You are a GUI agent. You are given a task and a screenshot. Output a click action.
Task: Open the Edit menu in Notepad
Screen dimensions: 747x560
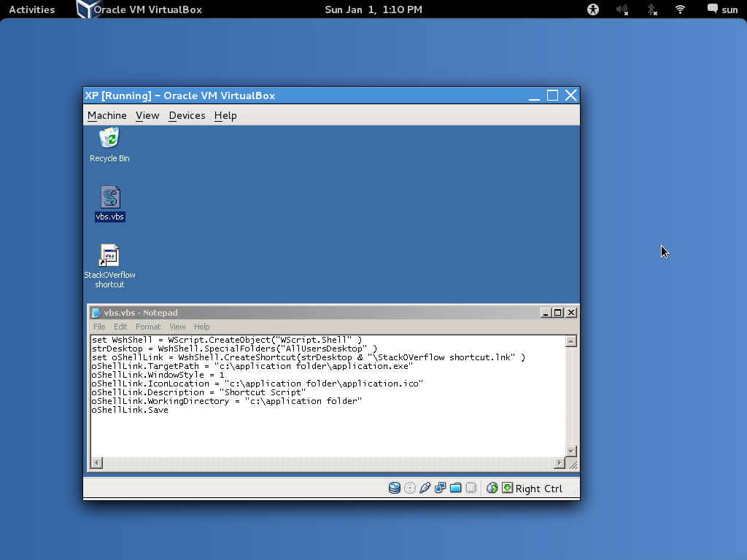120,327
